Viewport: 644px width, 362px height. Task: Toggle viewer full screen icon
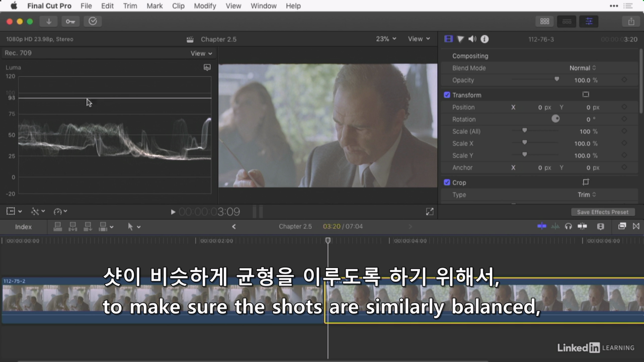point(430,212)
